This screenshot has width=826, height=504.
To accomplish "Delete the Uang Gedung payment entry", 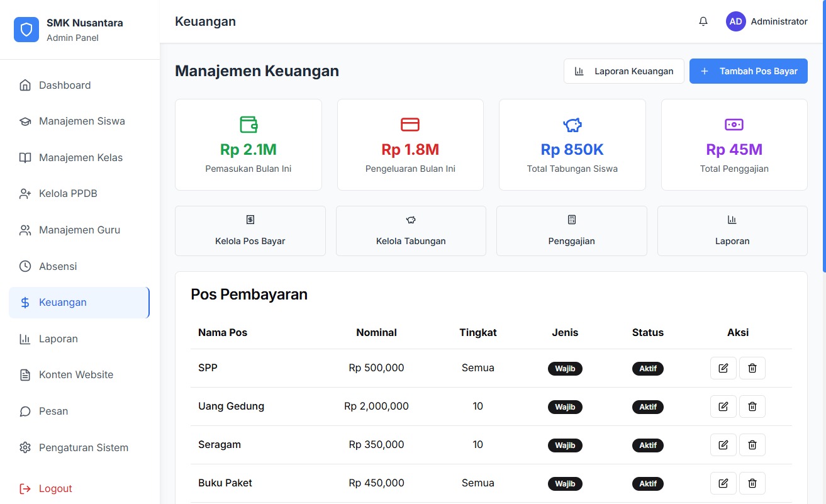I will [x=752, y=406].
